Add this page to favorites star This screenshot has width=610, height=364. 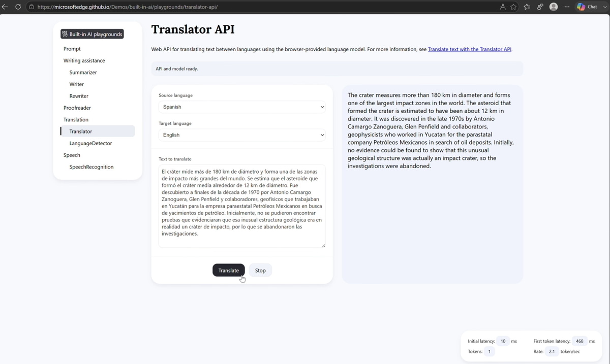pos(513,7)
